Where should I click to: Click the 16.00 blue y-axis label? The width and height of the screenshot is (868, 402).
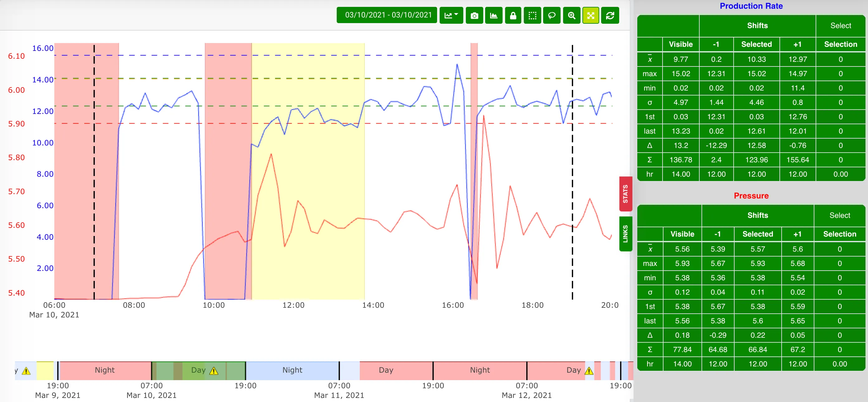pyautogui.click(x=43, y=48)
